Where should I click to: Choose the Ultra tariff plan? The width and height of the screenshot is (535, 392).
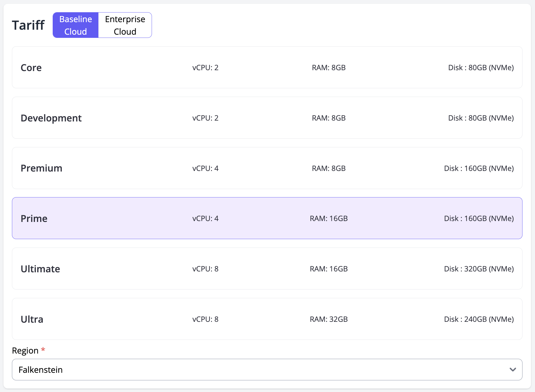(x=32, y=319)
